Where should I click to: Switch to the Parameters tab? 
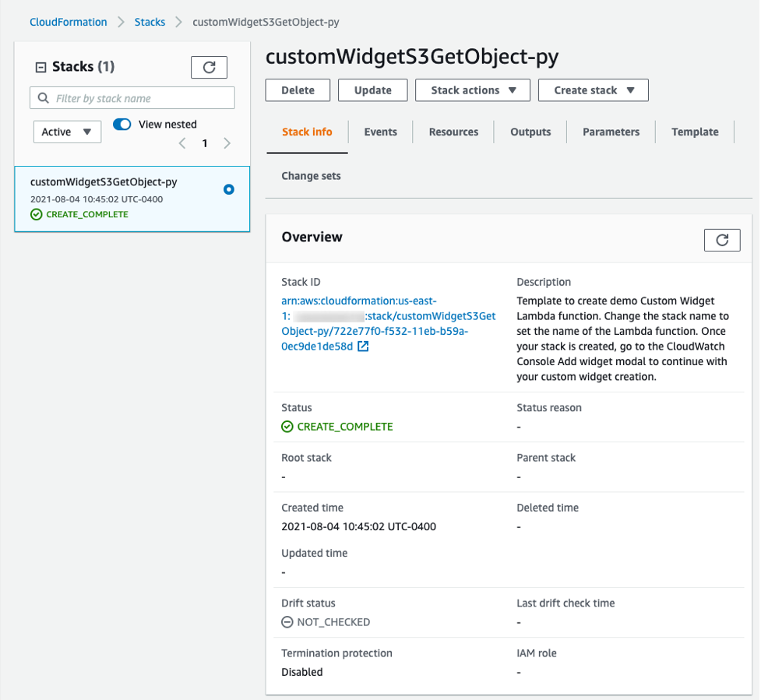(x=611, y=132)
